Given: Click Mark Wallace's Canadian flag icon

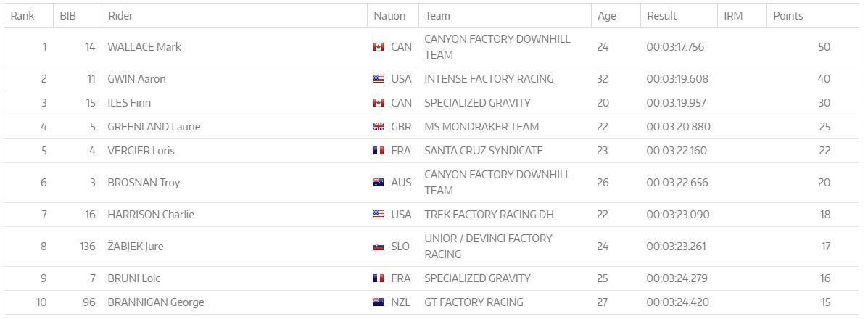Looking at the screenshot, I should point(379,47).
